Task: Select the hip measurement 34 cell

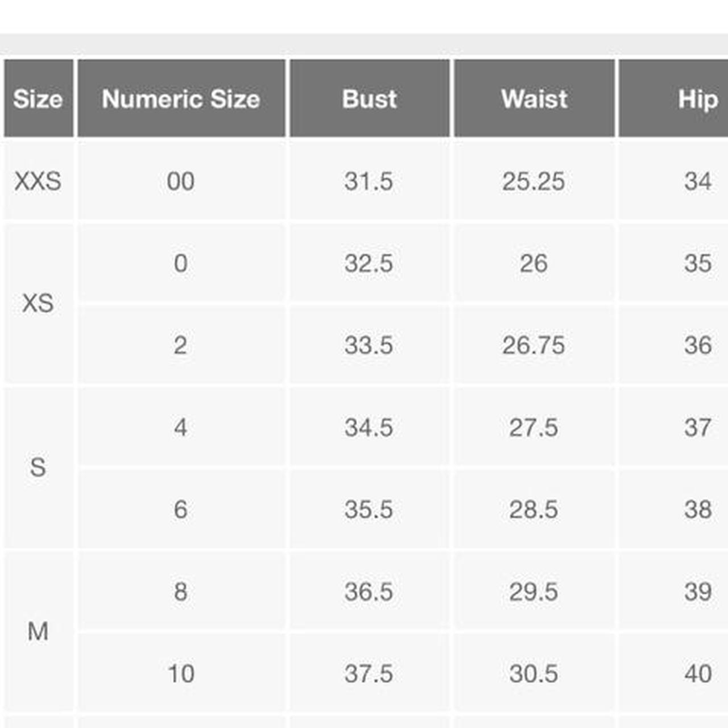Action: click(697, 181)
